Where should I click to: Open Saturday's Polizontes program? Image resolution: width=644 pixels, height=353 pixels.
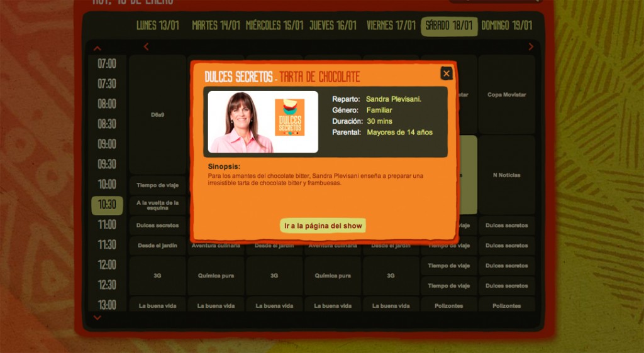449,305
